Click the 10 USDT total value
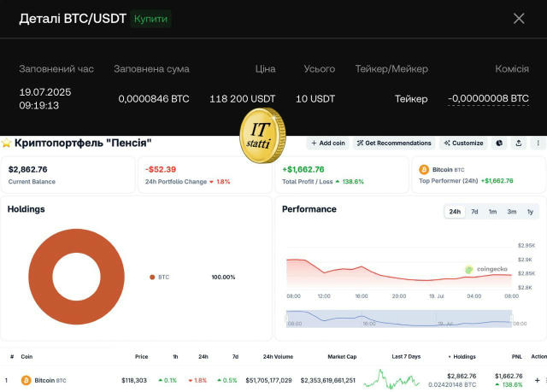This screenshot has width=547, height=392. 315,99
